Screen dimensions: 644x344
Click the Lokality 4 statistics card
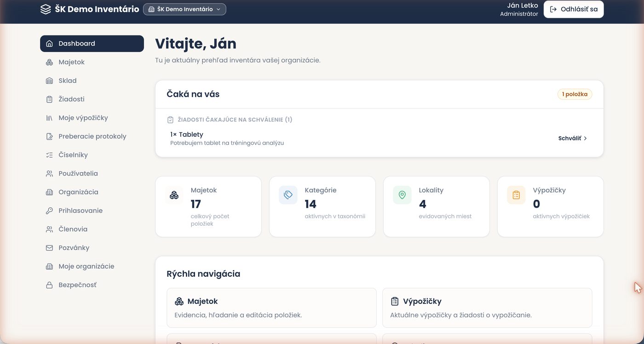pos(437,207)
